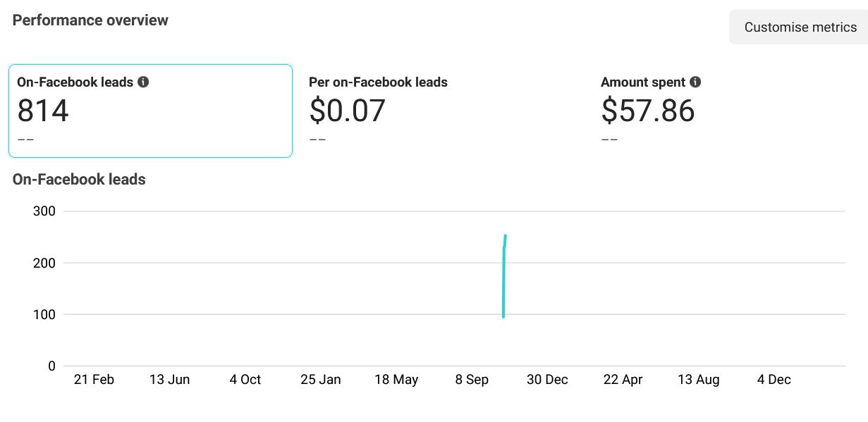Click the 8 Sep axis label

pos(472,380)
